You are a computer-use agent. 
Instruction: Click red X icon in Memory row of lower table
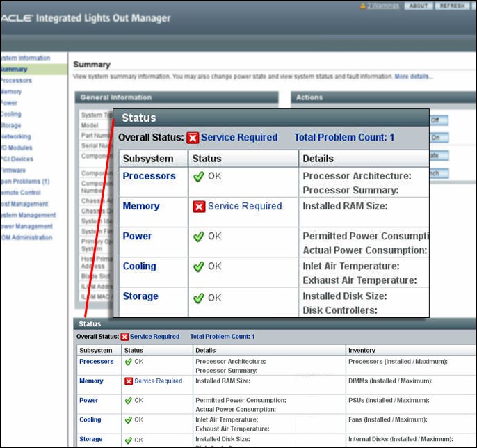point(129,381)
